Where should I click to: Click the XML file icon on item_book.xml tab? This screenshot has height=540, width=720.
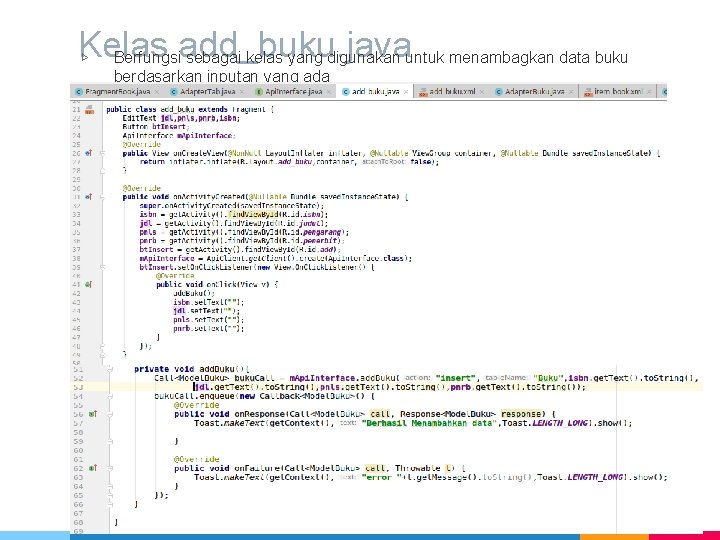pyautogui.click(x=588, y=92)
